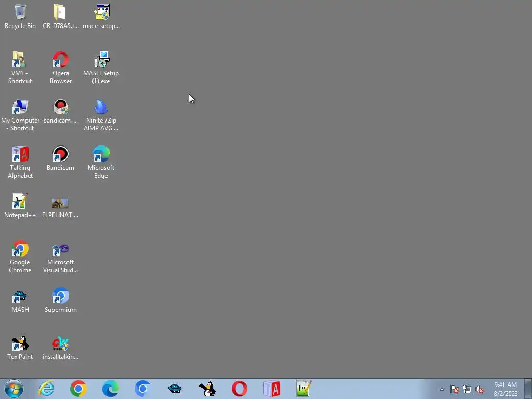Select the installtalkin installer desktop icon
Image resolution: width=532 pixels, height=399 pixels.
tap(60, 348)
